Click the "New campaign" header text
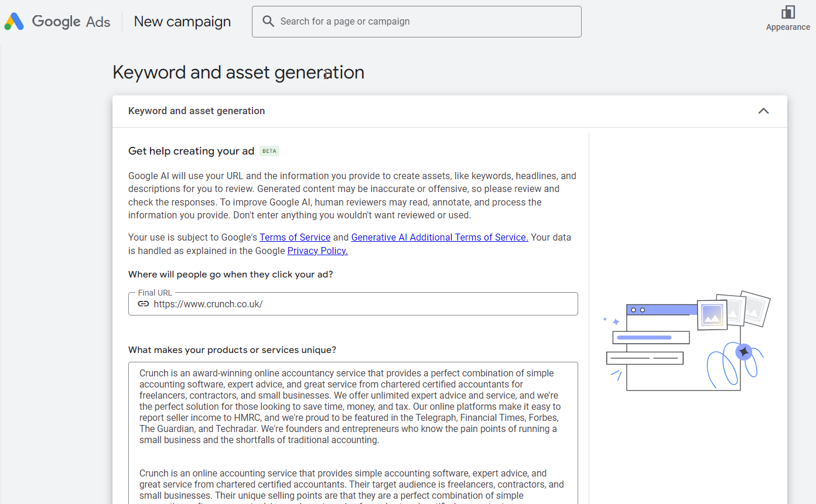Image resolution: width=816 pixels, height=504 pixels. point(182,22)
